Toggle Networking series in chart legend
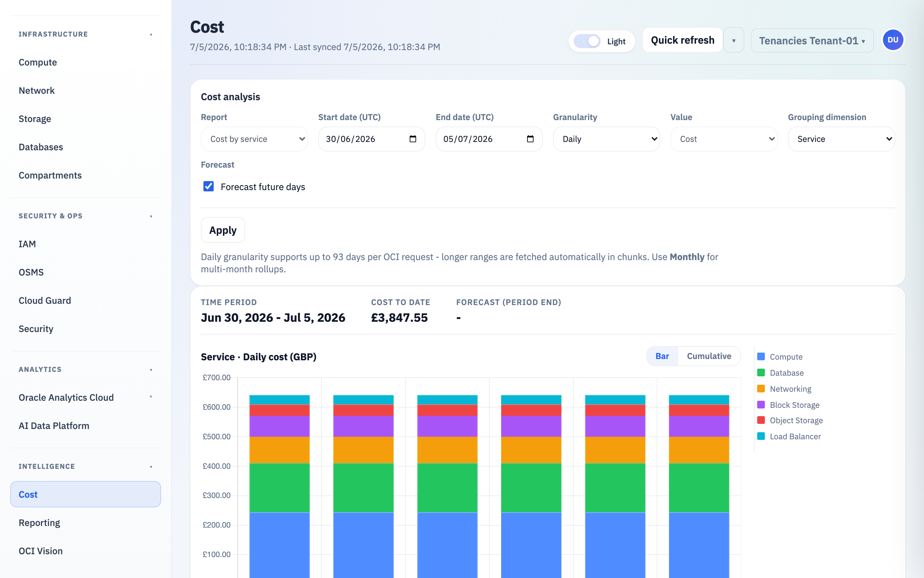The image size is (924, 578). point(784,389)
